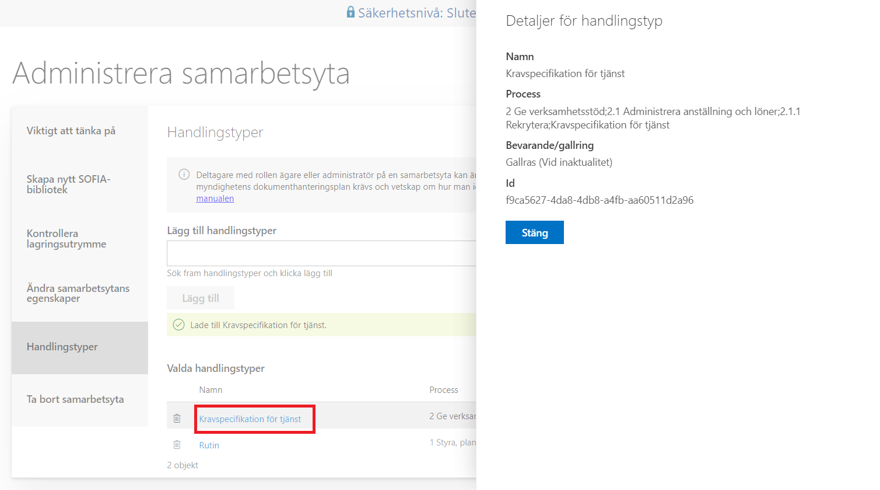
Task: Close details panel with Stäng button
Action: (x=534, y=233)
